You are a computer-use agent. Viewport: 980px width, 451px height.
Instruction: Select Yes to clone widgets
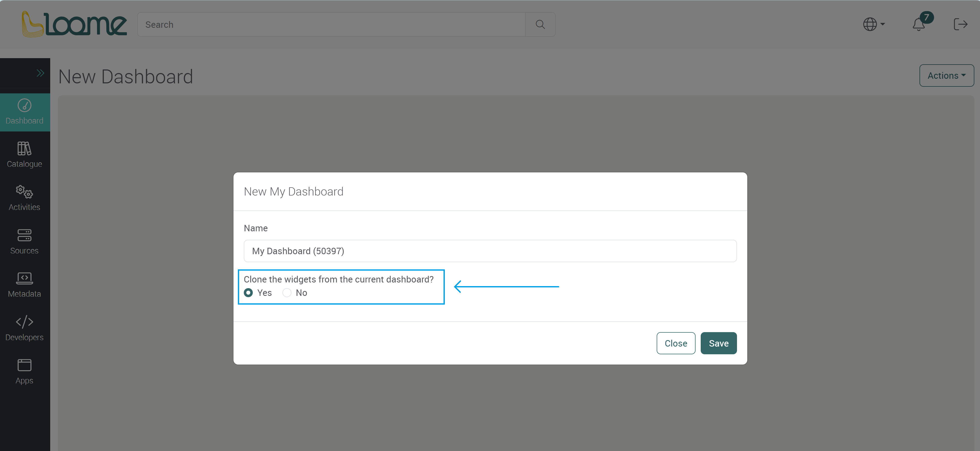tap(248, 293)
